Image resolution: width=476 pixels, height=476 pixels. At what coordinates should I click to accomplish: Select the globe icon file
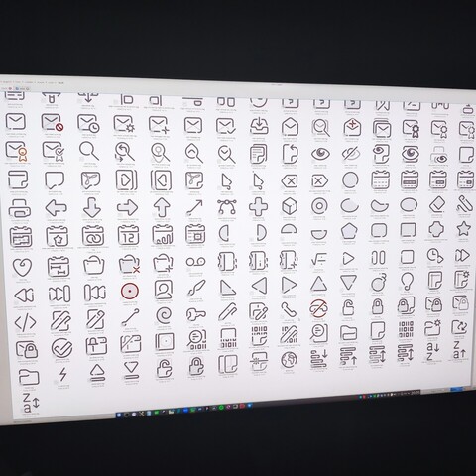pyautogui.click(x=289, y=360)
